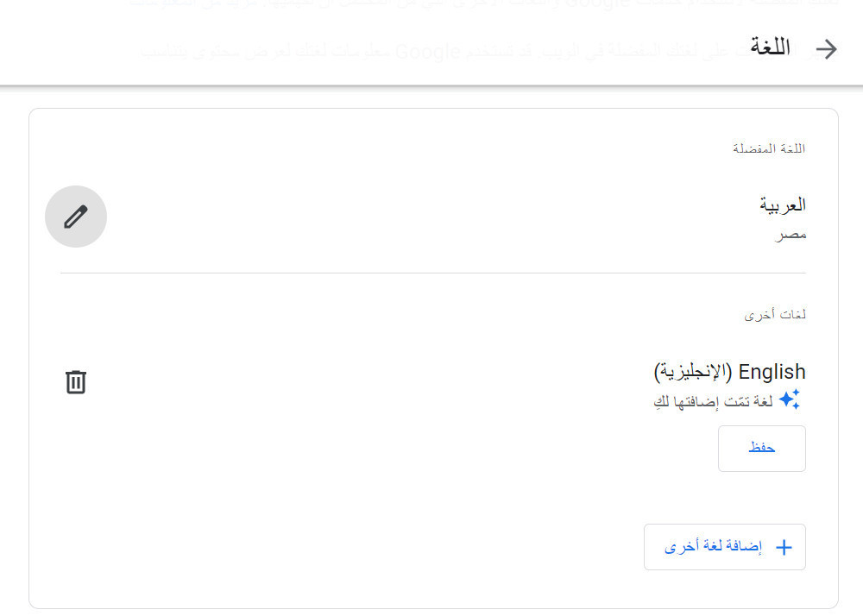Delete English using the trash icon
Viewport: 863px width, 616px height.
pyautogui.click(x=76, y=381)
